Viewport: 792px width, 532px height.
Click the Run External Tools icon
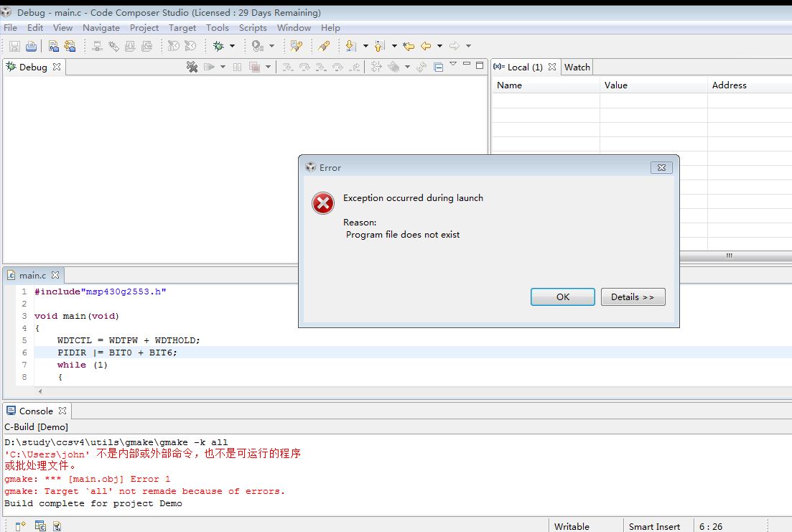click(257, 47)
